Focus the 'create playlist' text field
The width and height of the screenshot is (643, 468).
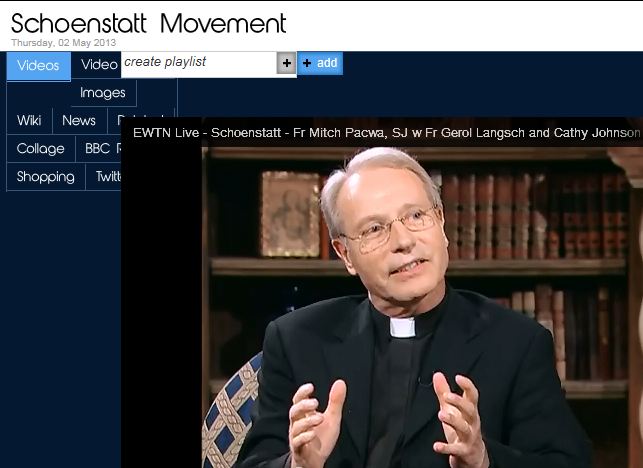pyautogui.click(x=199, y=63)
